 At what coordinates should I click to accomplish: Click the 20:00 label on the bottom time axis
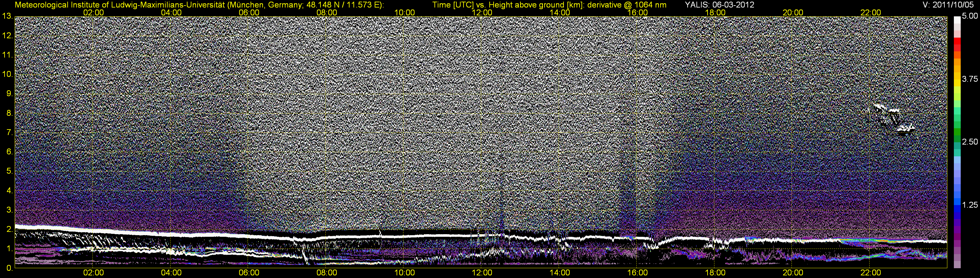pos(793,273)
